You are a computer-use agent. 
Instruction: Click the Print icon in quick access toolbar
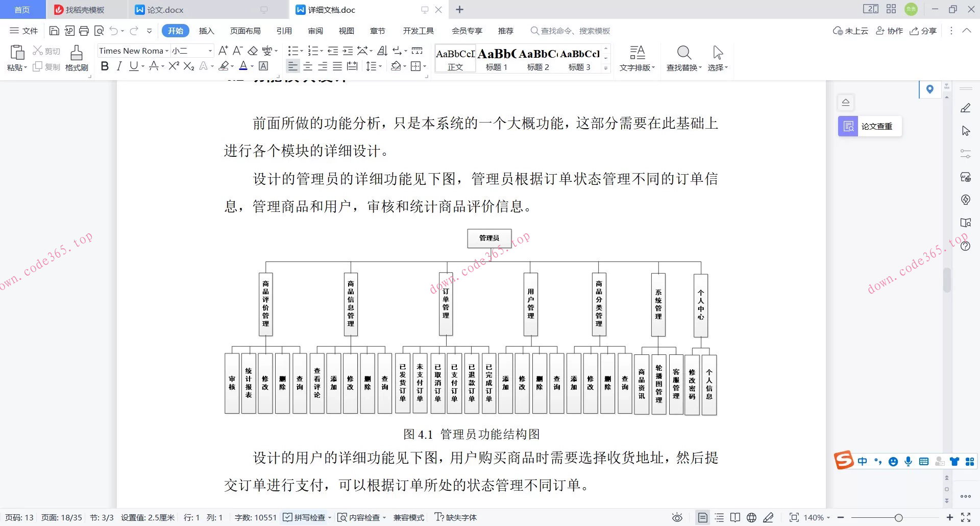(x=84, y=31)
